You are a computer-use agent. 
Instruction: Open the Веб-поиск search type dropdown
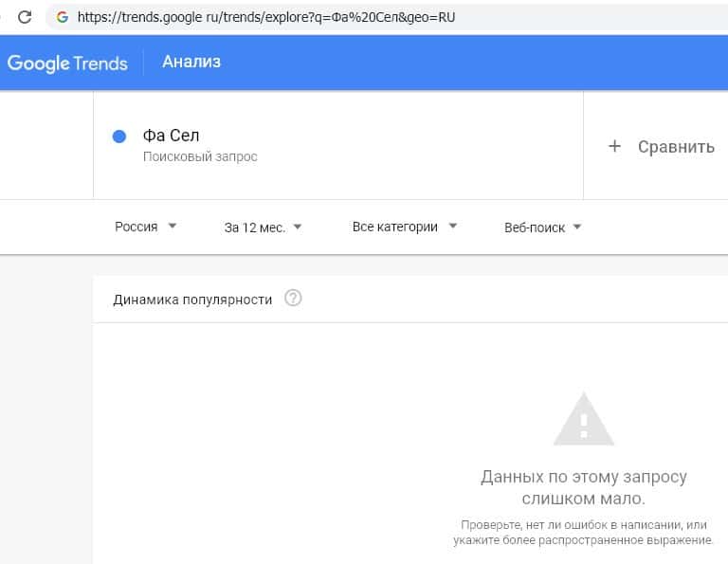[x=543, y=227]
